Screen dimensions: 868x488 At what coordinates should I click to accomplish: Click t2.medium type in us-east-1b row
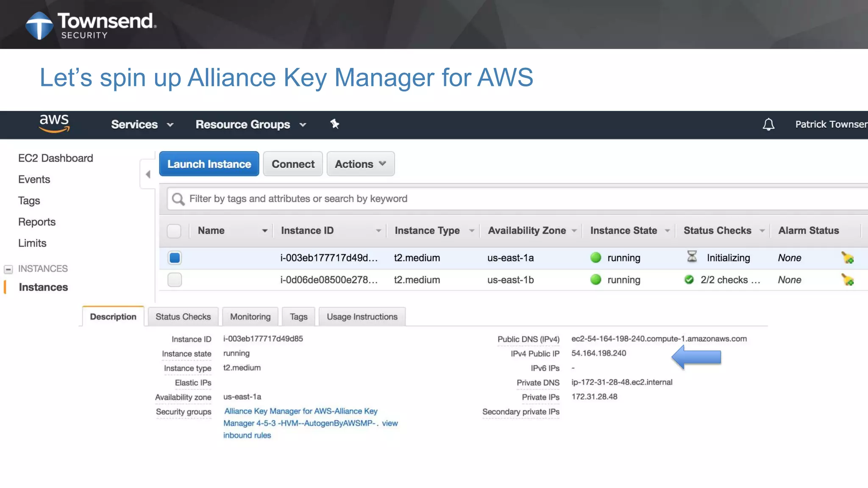(x=417, y=280)
